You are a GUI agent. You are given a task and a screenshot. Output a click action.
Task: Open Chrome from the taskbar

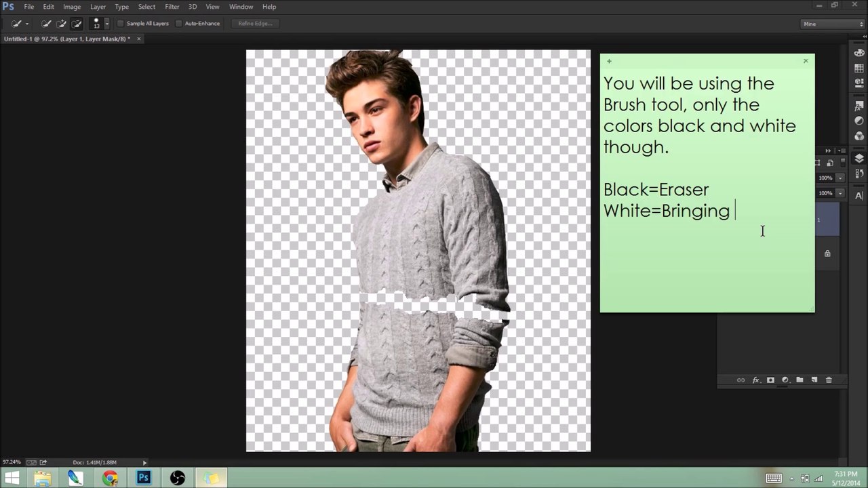(x=110, y=478)
